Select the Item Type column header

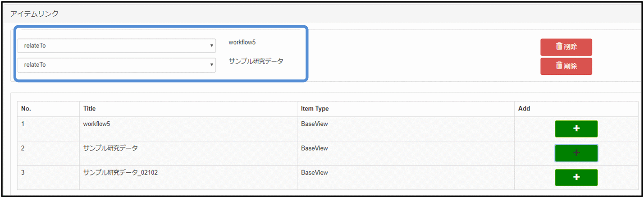coord(315,109)
